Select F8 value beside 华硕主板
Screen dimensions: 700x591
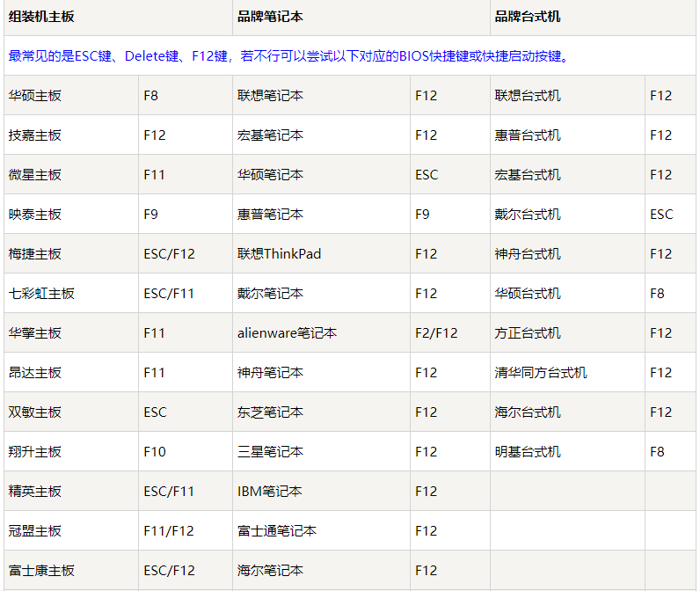[x=151, y=96]
